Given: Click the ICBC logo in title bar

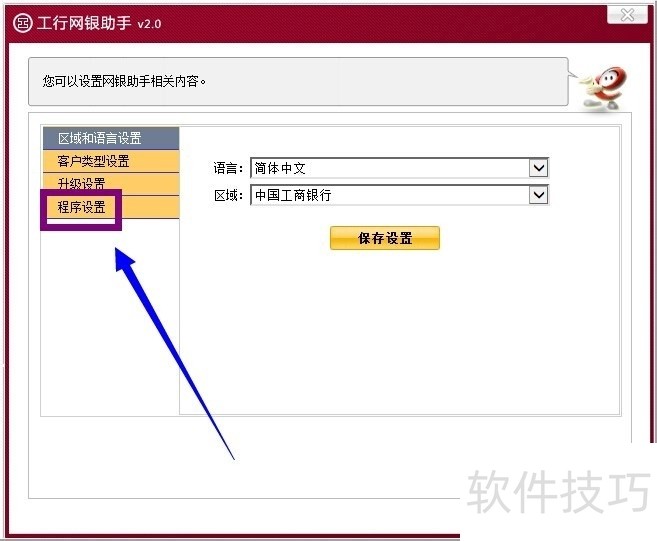Looking at the screenshot, I should click(22, 23).
